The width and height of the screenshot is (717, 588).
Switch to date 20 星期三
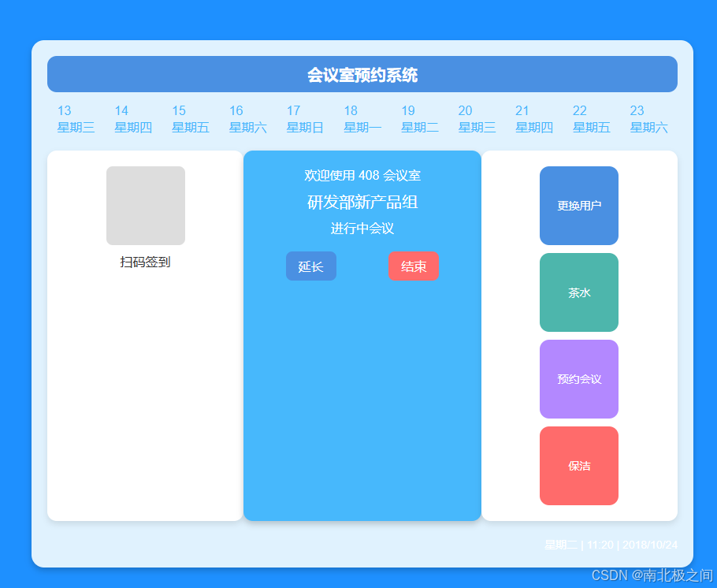[x=476, y=119]
